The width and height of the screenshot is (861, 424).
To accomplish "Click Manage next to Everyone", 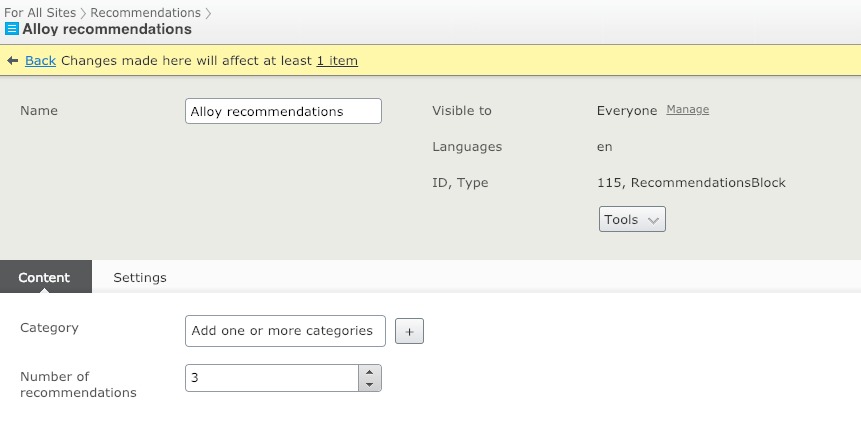I will (687, 110).
